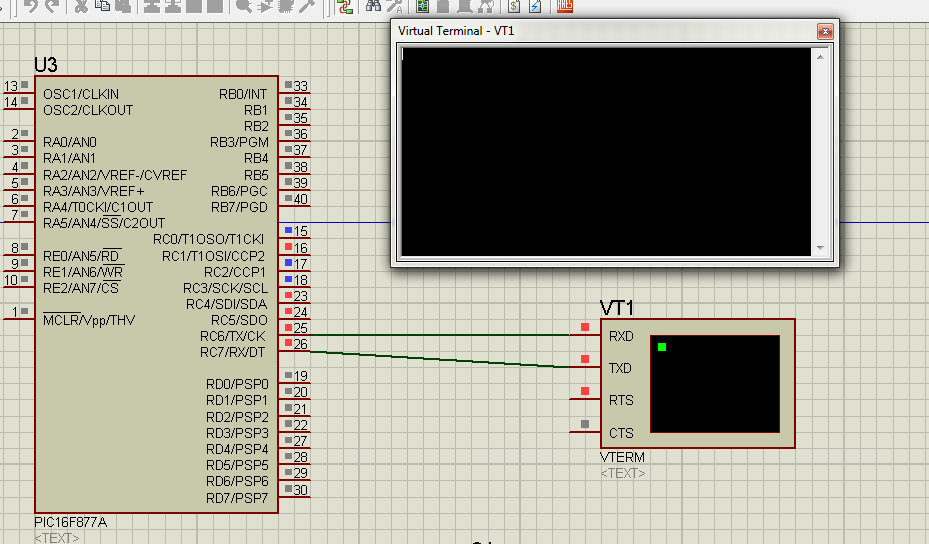Click the RE0/AN5/RD pin label
The width and height of the screenshot is (929, 544).
coord(82,256)
